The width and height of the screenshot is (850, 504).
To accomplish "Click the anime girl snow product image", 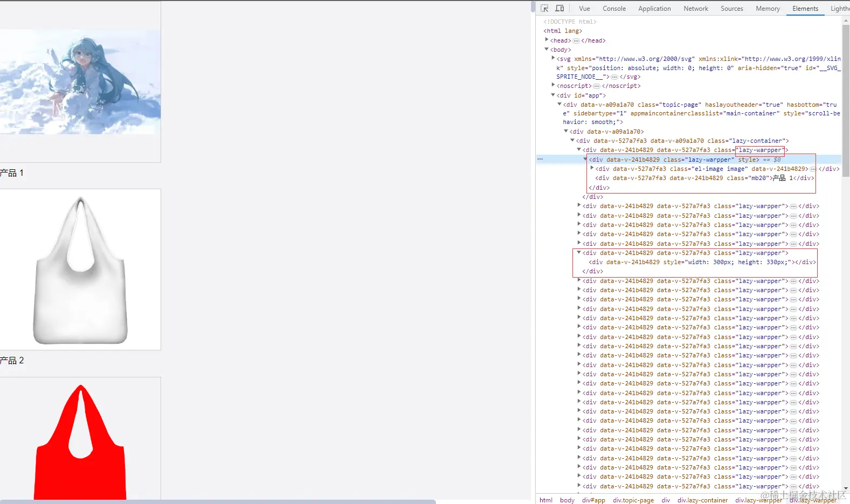I will pyautogui.click(x=80, y=82).
